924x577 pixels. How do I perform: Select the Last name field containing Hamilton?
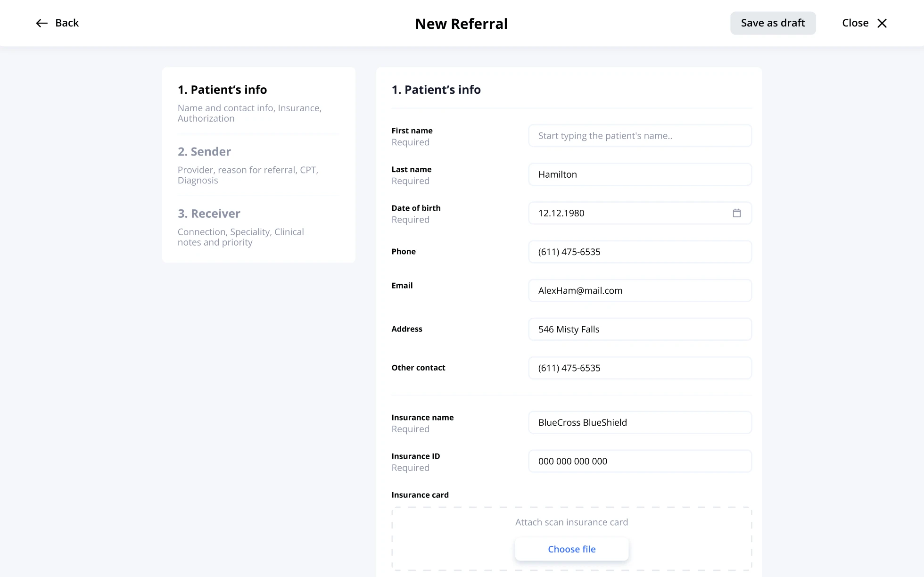tap(640, 174)
